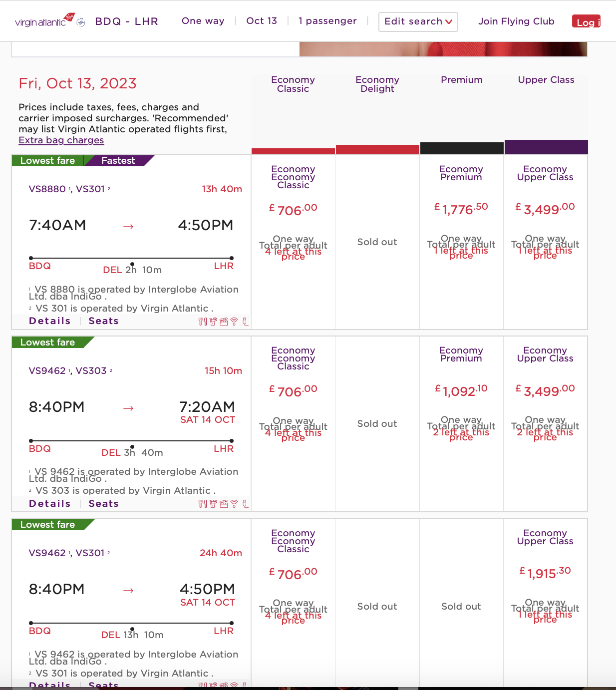Viewport: 616px width, 690px height.
Task: Open Details for the 7:40AM flight
Action: tap(49, 321)
